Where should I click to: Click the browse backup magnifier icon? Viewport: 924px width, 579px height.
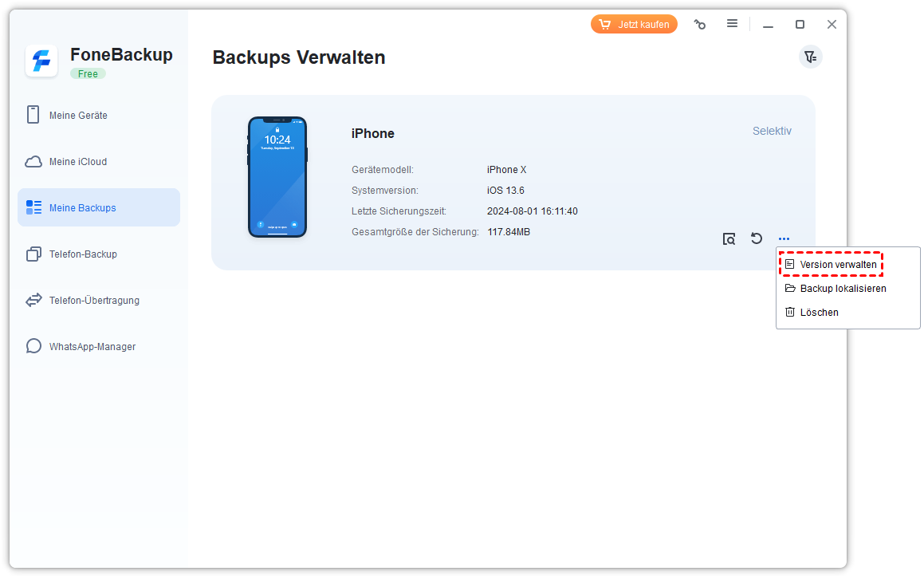click(729, 238)
